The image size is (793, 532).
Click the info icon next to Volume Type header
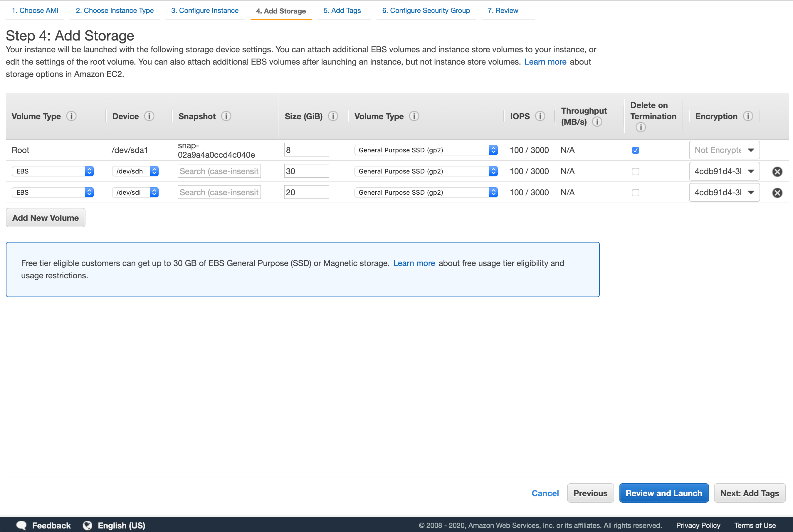coord(71,116)
